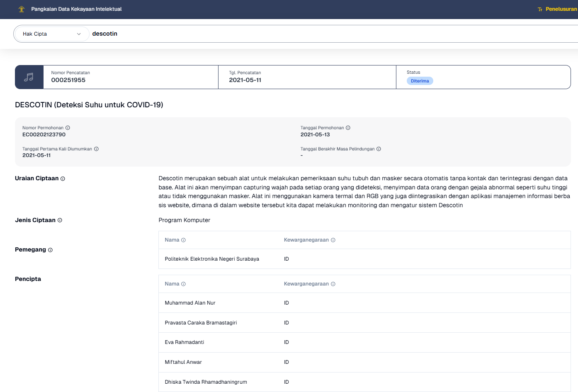Click the Diterima status badge
This screenshot has height=392, width=578.
click(420, 81)
